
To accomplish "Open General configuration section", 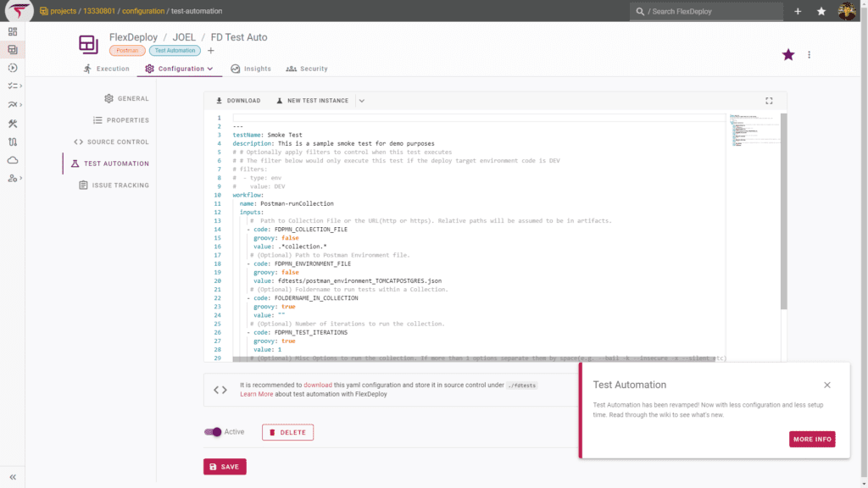I will [127, 98].
